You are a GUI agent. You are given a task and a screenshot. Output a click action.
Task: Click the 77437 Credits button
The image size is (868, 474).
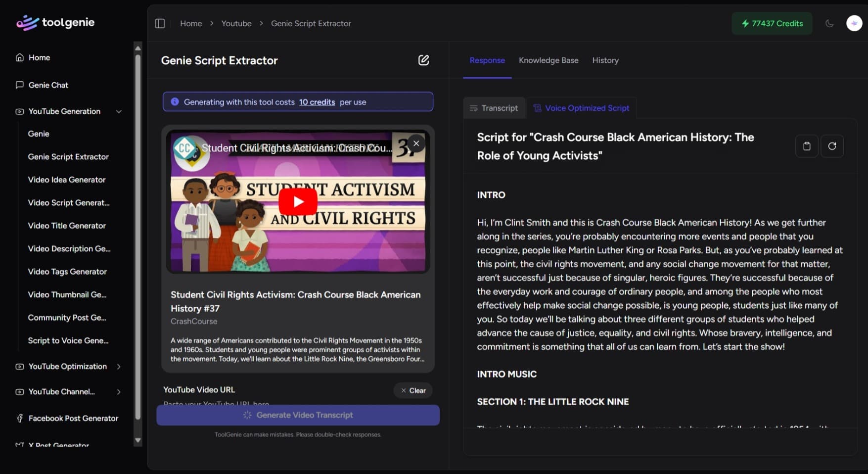point(772,23)
